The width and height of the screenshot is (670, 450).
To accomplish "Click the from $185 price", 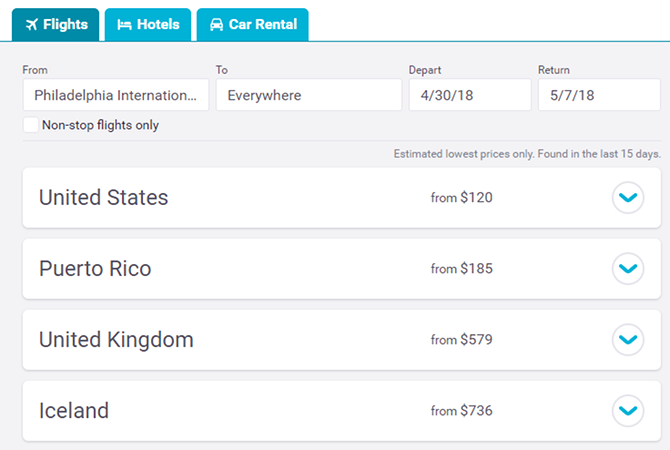I will click(x=461, y=269).
